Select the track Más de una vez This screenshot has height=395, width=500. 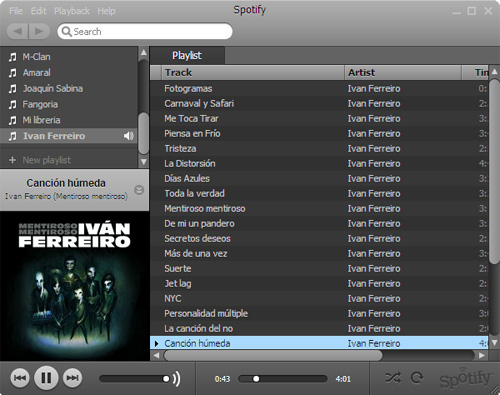319,254
